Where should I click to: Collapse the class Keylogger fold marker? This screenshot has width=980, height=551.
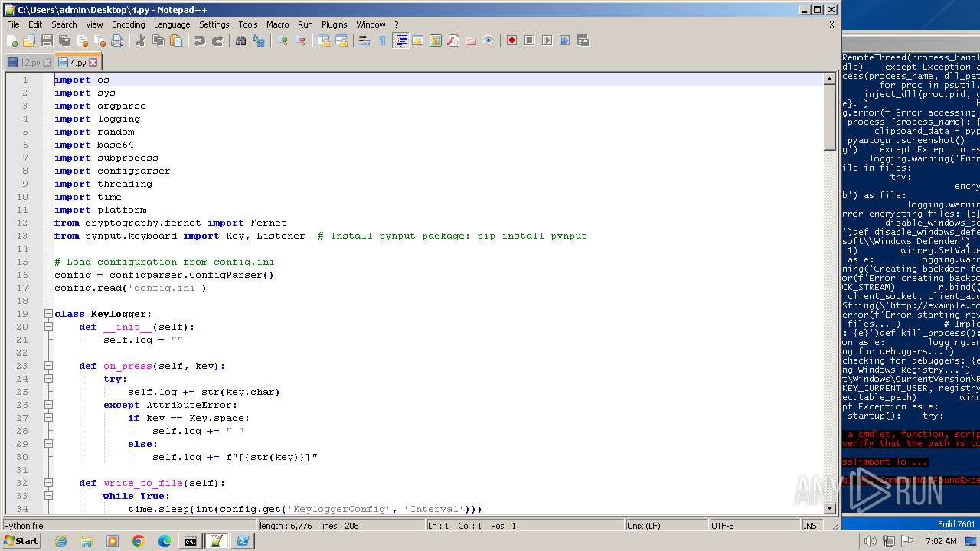pyautogui.click(x=48, y=314)
